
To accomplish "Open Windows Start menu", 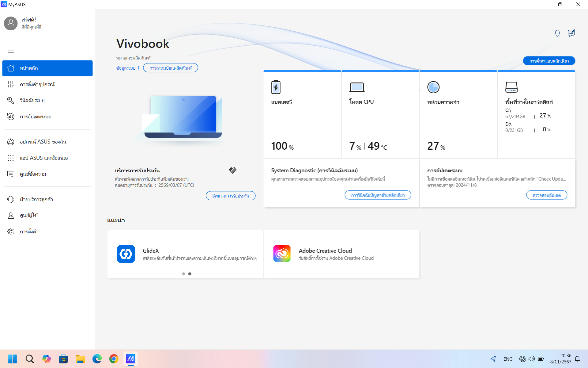I will 13,359.
